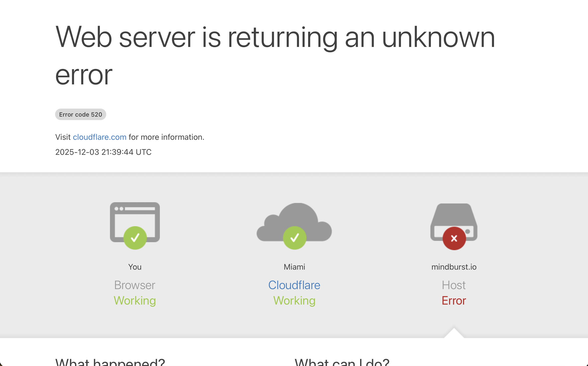Click the main unknown error page title
This screenshot has width=588, height=366.
pos(275,55)
